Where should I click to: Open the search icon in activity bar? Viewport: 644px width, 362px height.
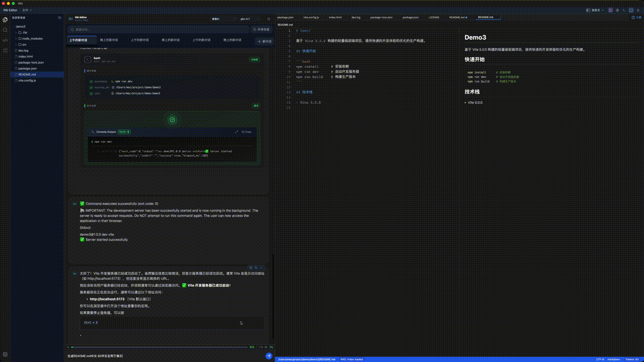pyautogui.click(x=6, y=30)
